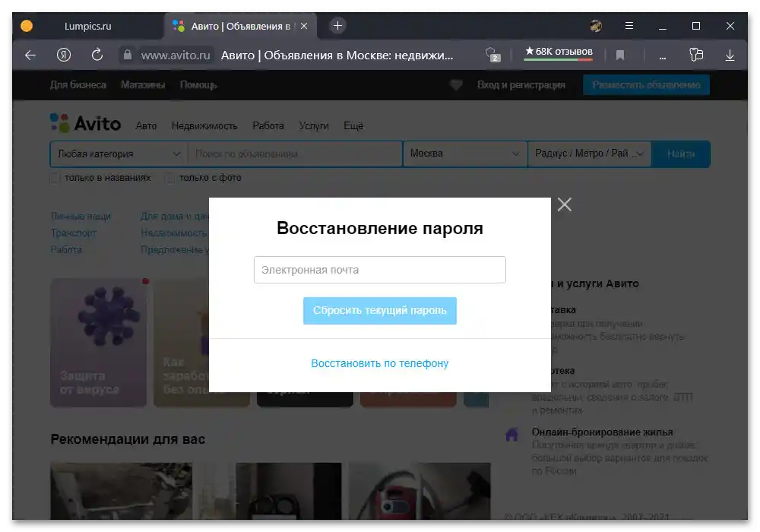Open the browser hamburger menu
Viewport: 760px width, 532px height.
[629, 26]
